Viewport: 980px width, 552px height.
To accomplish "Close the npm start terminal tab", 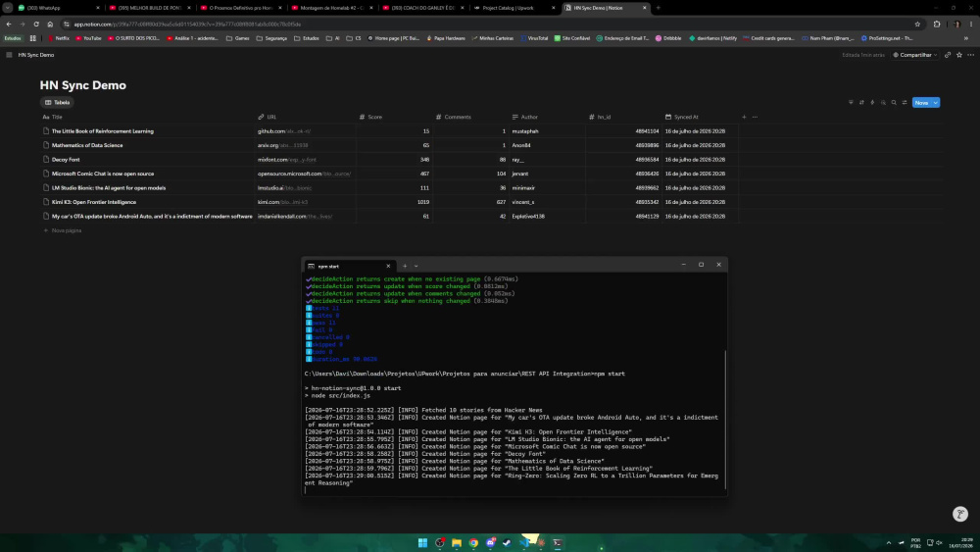I will (388, 266).
